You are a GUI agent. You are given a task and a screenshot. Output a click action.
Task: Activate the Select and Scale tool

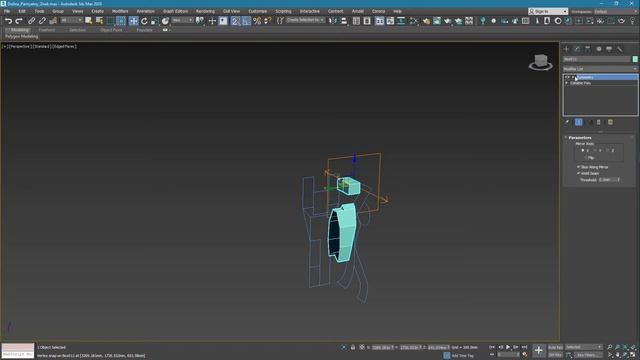pyautogui.click(x=155, y=21)
